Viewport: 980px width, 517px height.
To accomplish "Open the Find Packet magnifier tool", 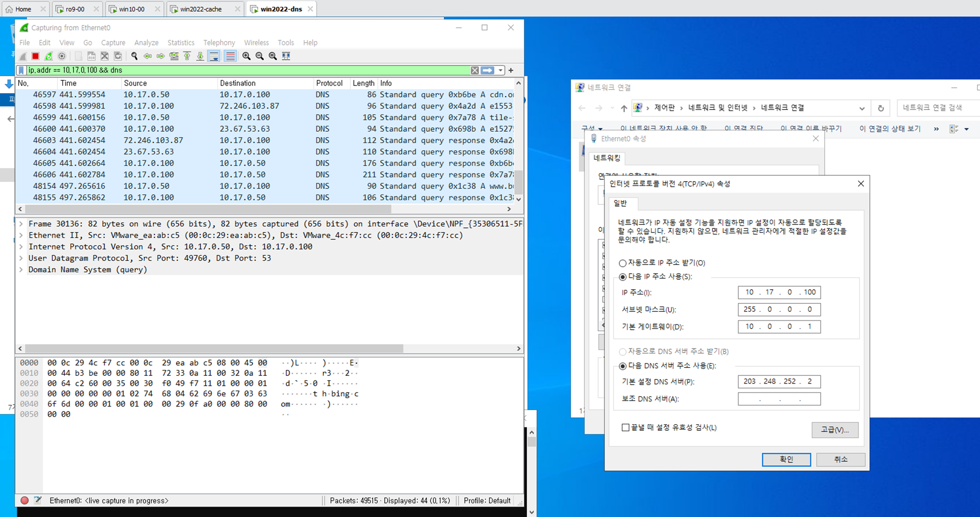I will click(134, 56).
